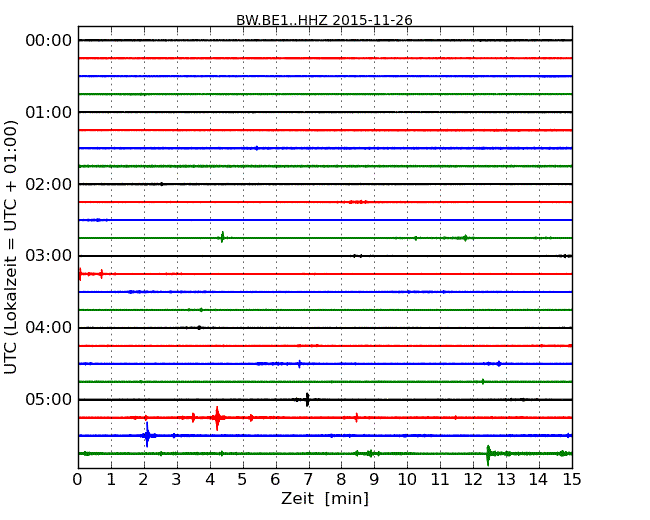This screenshot has height=520, width=650.
Task: Click the x-axis tick label 3
Action: 177,480
